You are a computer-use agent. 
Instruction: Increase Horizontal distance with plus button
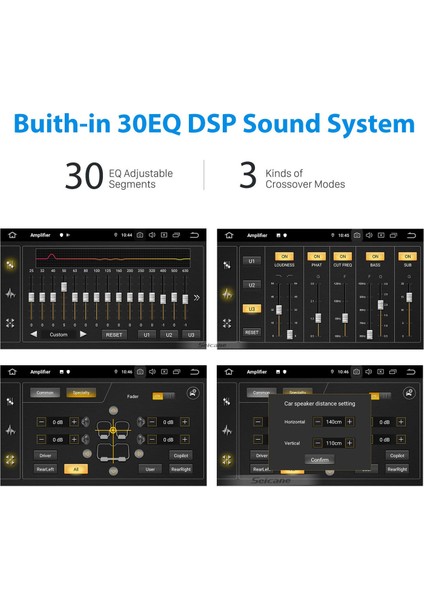[349, 422]
